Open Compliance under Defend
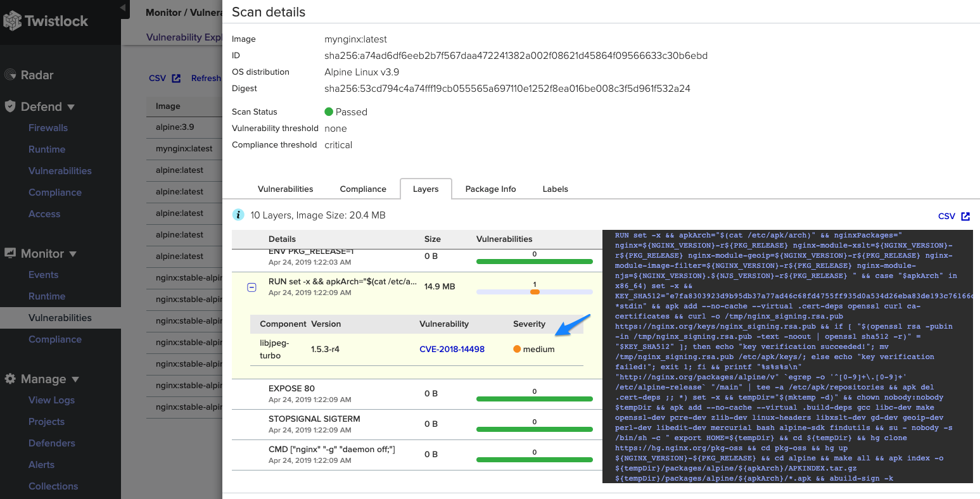Screen dimensions: 980x499 [55, 193]
